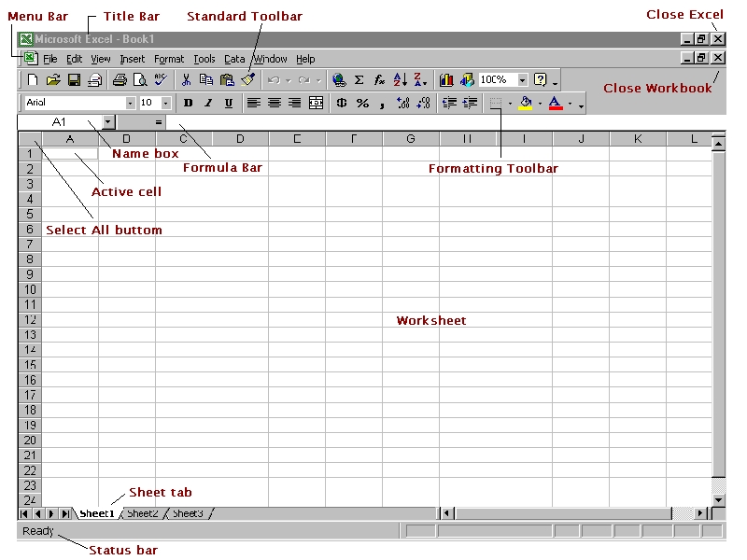The image size is (747, 560).
Task: Apply the yellow Fill Color bucket
Action: 526,103
